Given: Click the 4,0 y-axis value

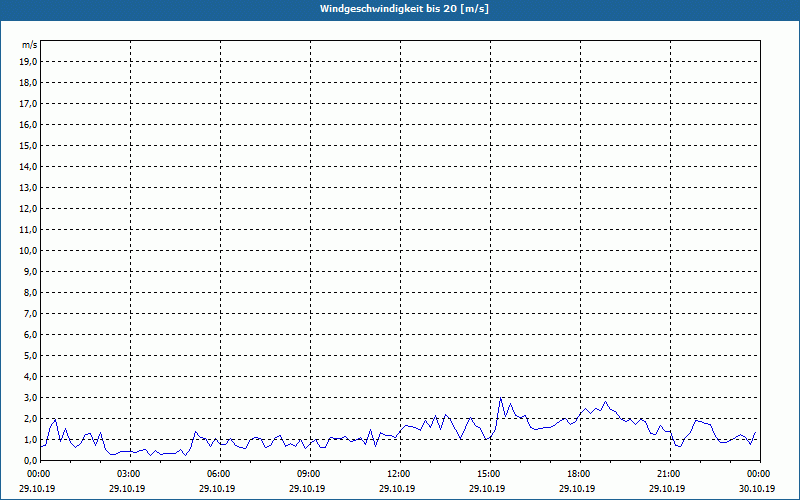Looking at the screenshot, I should coord(30,377).
